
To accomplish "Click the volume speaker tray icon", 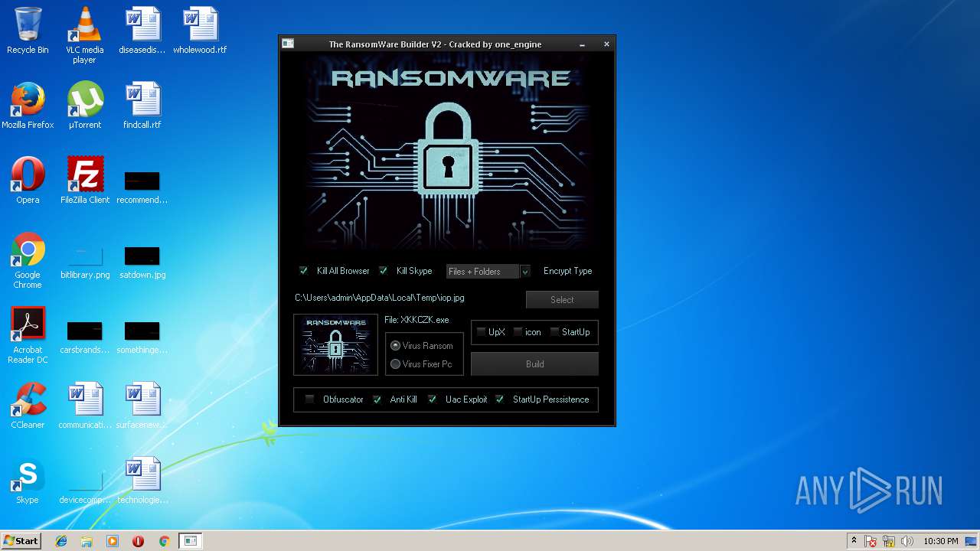I will pyautogui.click(x=906, y=541).
